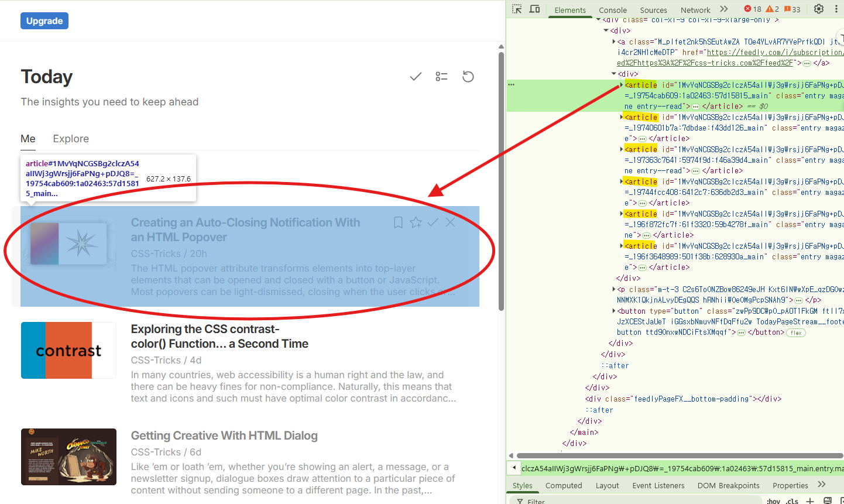Click the contrast article thumbnail
844x504 pixels.
pos(68,350)
